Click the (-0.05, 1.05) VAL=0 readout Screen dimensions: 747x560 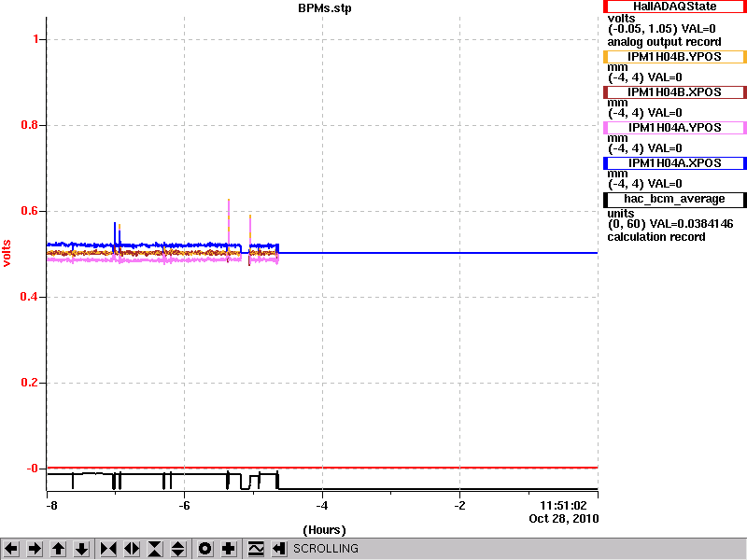point(662,29)
